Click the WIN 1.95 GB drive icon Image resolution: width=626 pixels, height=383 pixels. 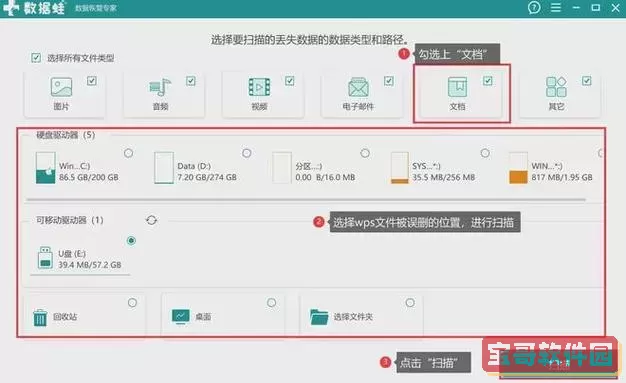518,168
